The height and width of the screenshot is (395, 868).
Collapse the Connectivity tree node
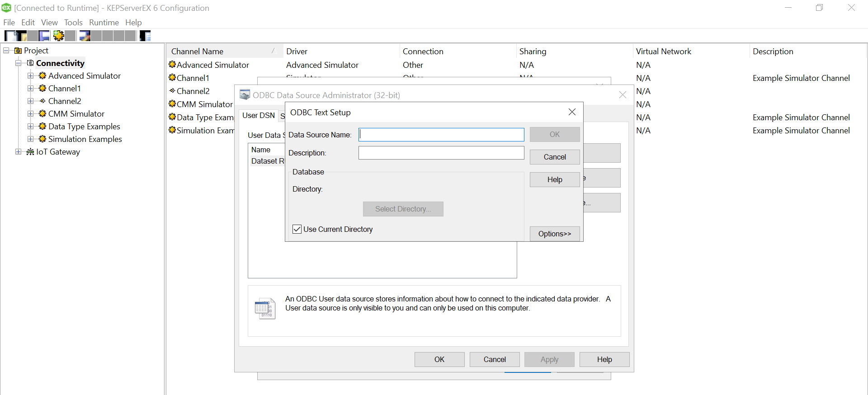pyautogui.click(x=18, y=63)
